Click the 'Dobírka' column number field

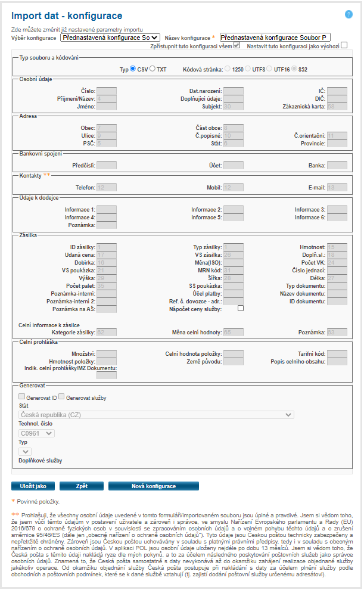coord(106,262)
